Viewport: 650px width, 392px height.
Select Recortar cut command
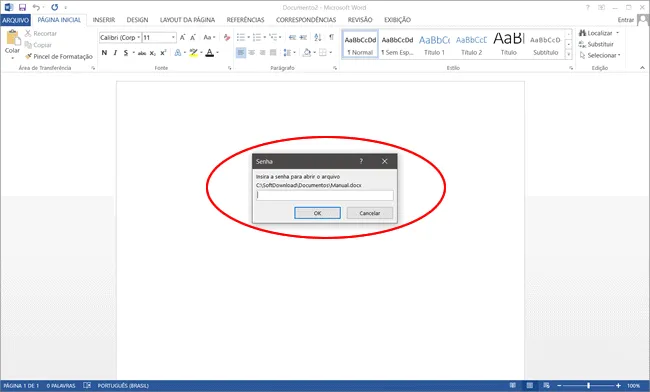point(41,34)
